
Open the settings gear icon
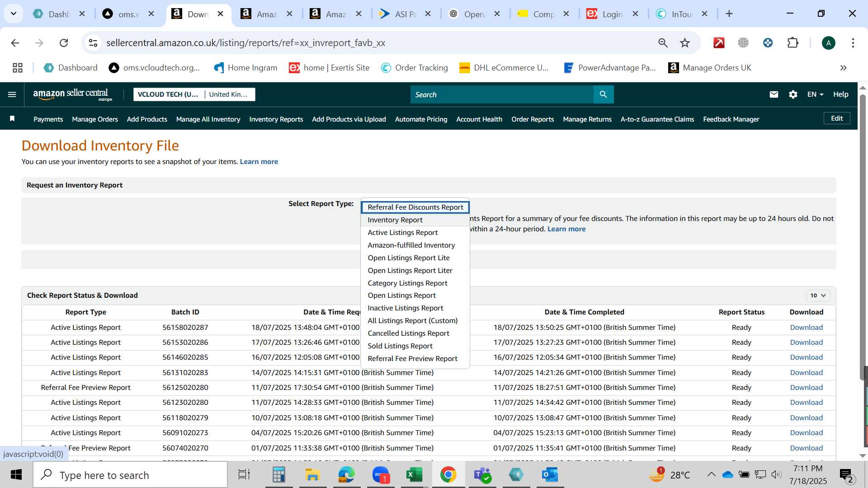793,94
